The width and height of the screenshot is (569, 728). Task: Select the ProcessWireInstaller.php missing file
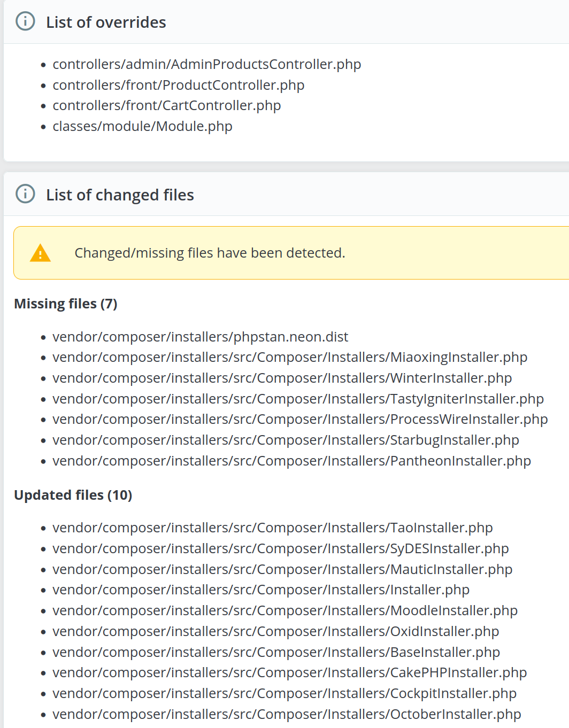(x=299, y=419)
